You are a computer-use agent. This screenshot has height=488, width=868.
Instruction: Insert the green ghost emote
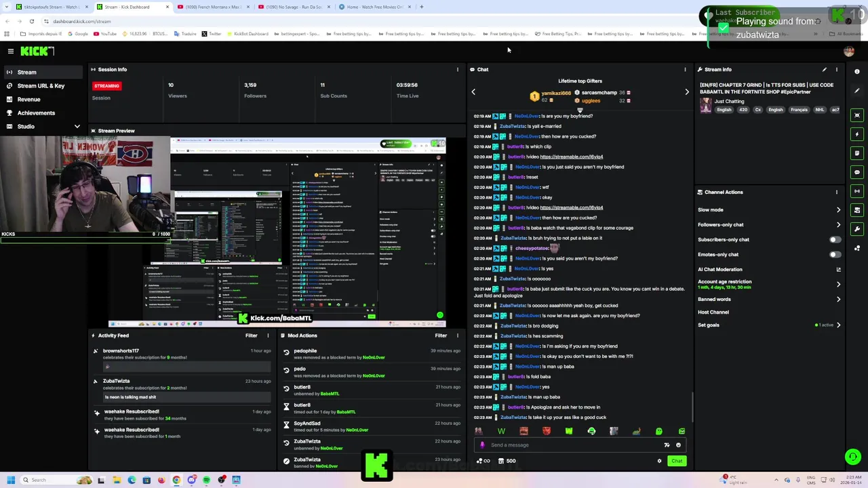658,431
